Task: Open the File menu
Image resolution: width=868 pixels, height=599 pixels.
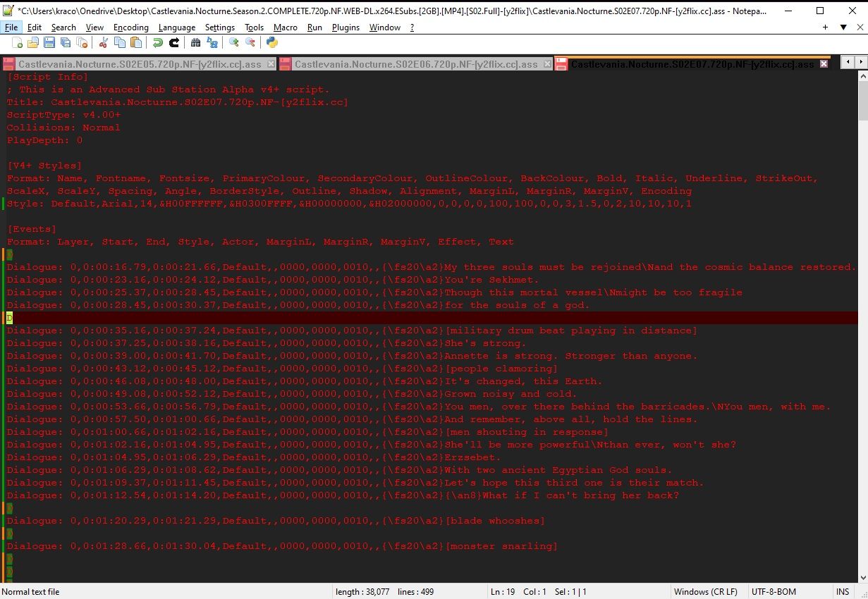Action: click(11, 27)
